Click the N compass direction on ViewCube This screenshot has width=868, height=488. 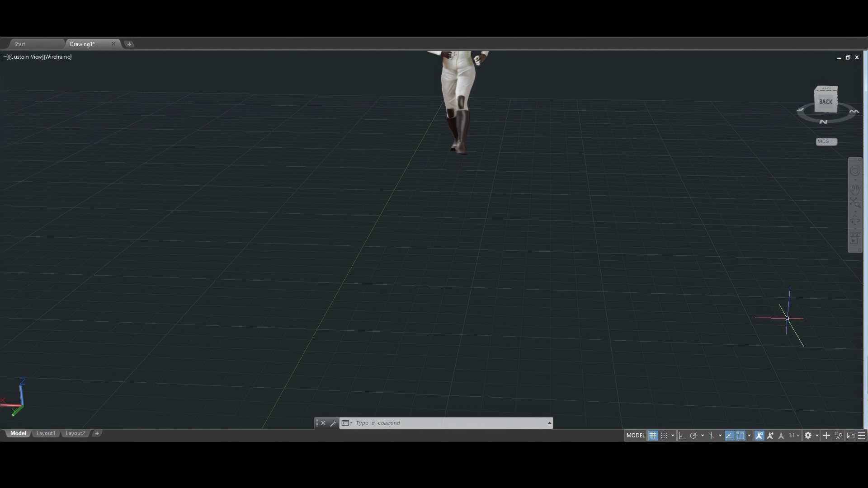[823, 122]
